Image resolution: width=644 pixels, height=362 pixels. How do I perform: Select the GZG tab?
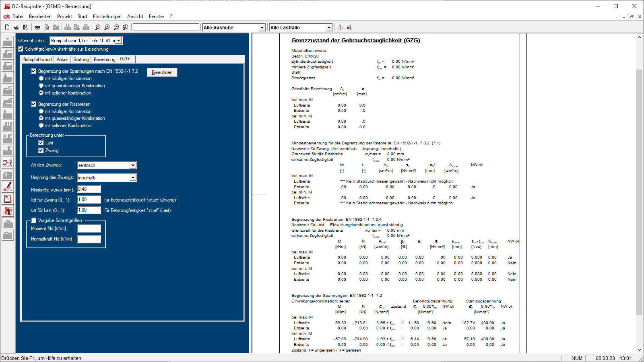click(125, 59)
